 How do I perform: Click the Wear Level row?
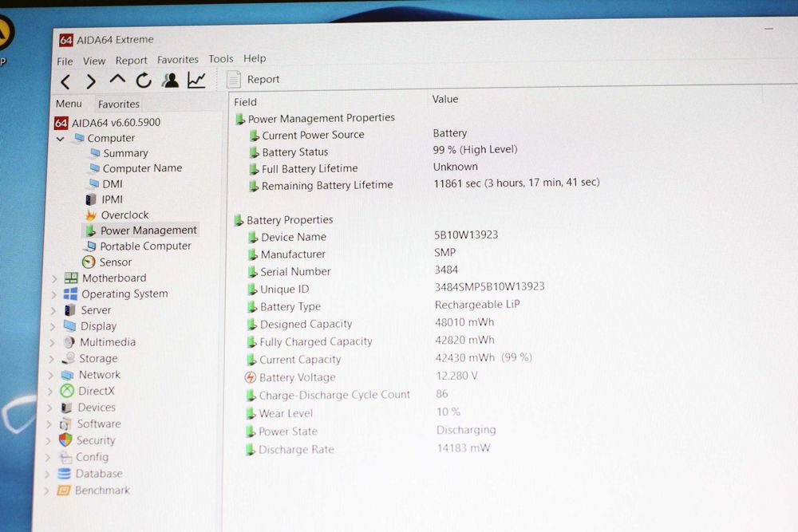tap(354, 412)
